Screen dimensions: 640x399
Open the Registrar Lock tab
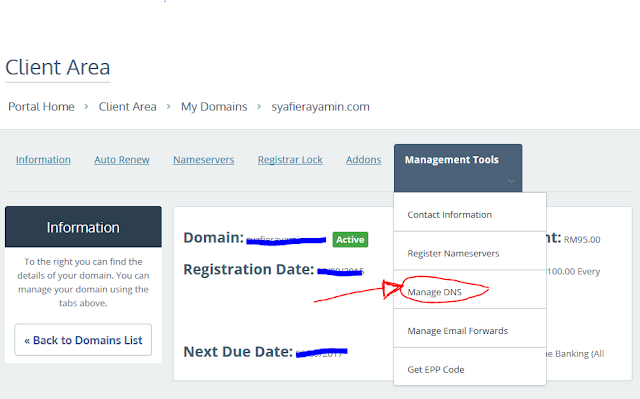pos(290,160)
